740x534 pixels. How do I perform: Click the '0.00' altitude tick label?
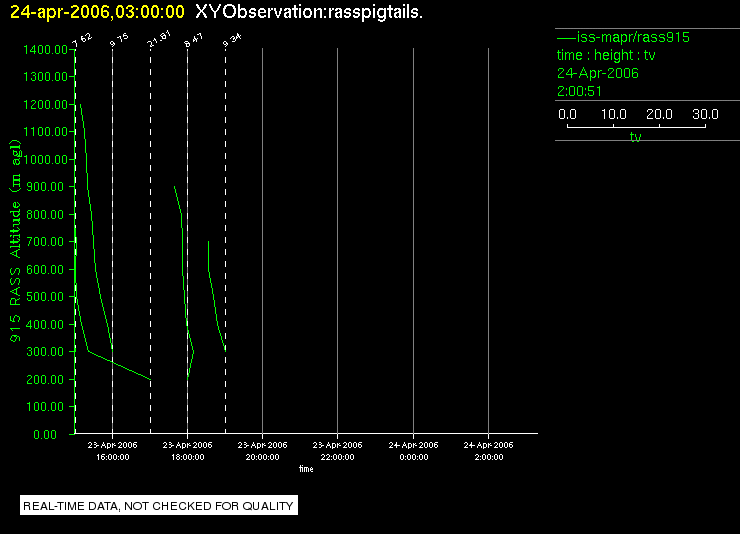click(x=45, y=434)
